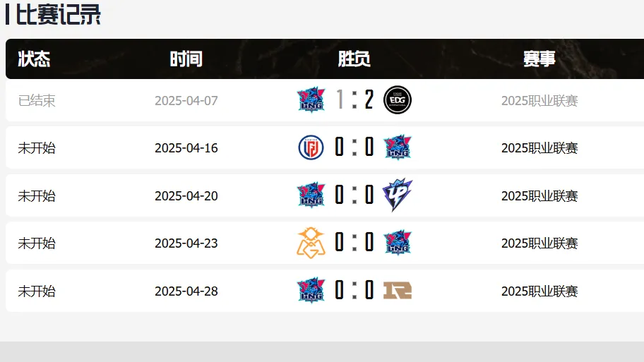The height and width of the screenshot is (362, 644).
Task: Click the LNG logo in the 2025-04-28 match
Action: [x=311, y=290]
